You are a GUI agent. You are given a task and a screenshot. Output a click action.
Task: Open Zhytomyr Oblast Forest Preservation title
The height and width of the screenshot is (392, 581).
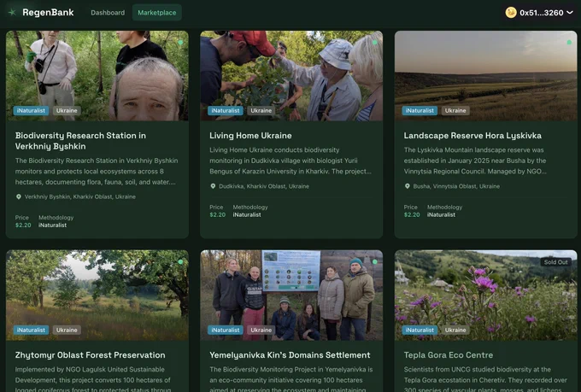coord(90,355)
